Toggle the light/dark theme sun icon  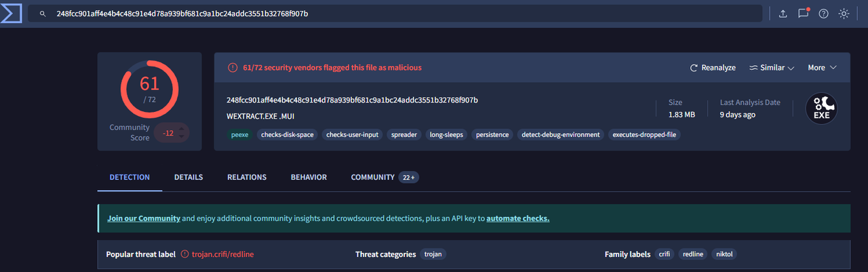(x=844, y=14)
